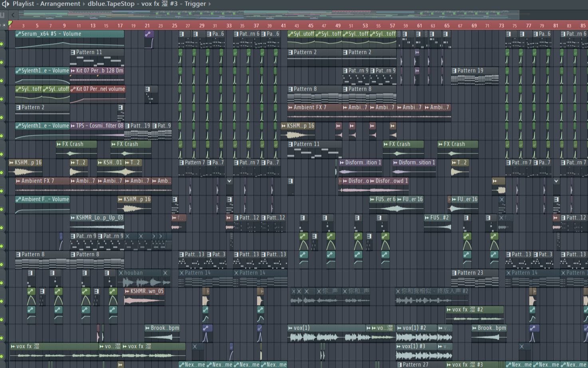Mute the track containing KSHMR_Lo..p_Up_03
The width and height of the screenshot is (588, 368).
[x=2, y=227]
